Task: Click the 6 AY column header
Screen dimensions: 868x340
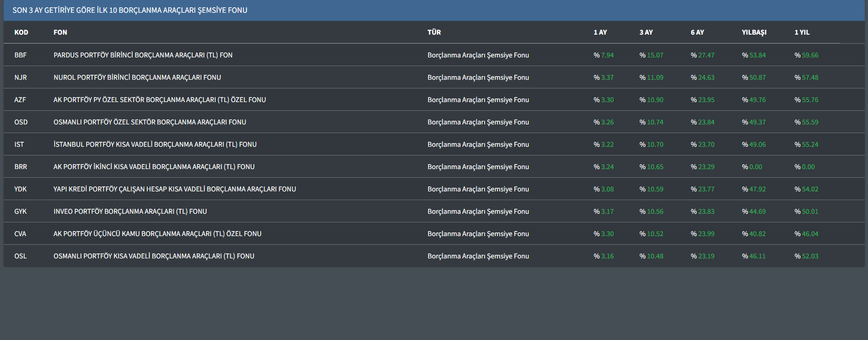Action: (x=697, y=32)
